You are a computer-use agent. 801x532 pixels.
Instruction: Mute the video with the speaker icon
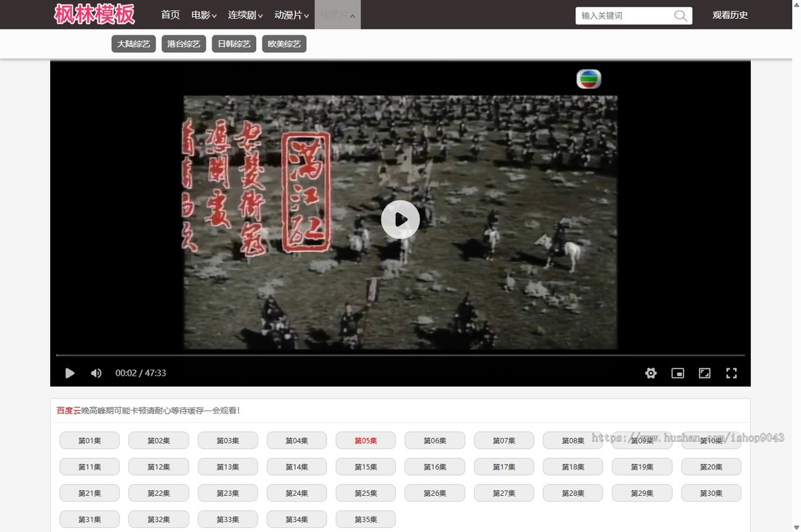pyautogui.click(x=96, y=373)
